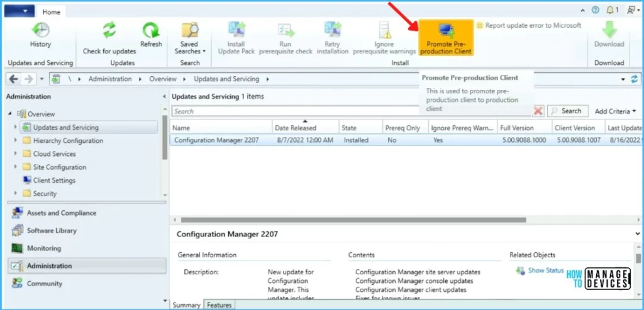
Task: Select Site Configuration folder
Action: 60,167
